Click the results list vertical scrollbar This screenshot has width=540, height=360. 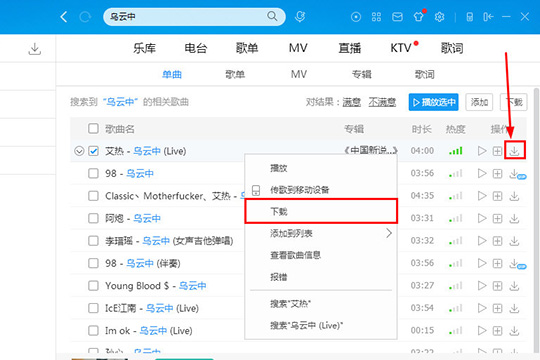coord(537,220)
